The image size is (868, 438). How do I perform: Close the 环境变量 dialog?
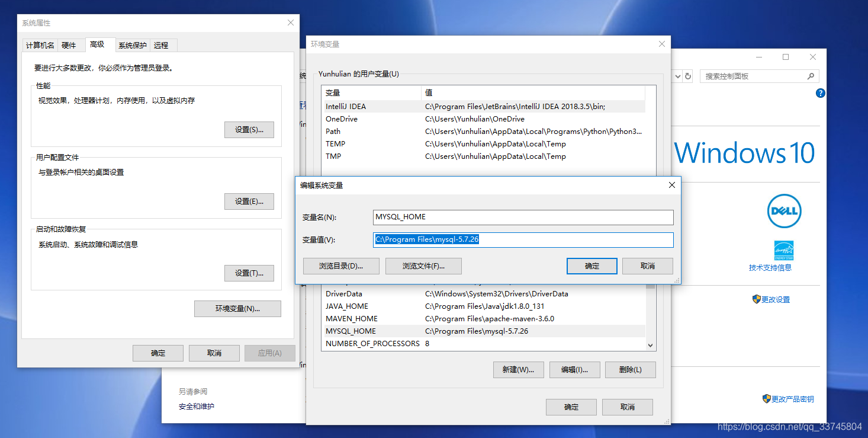tap(663, 44)
